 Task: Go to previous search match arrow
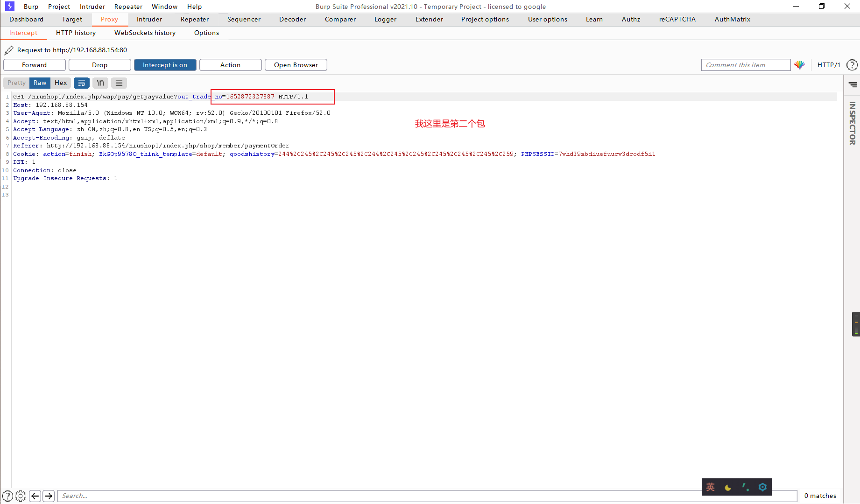point(35,496)
